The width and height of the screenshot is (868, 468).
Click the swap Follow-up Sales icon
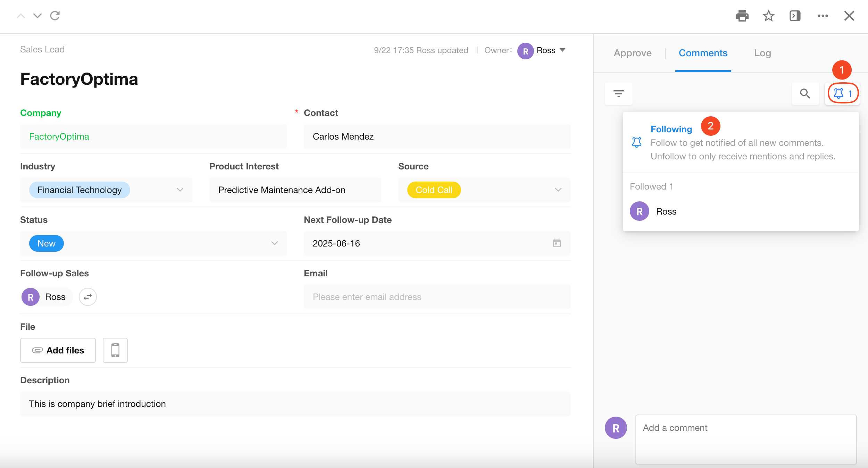(x=87, y=297)
